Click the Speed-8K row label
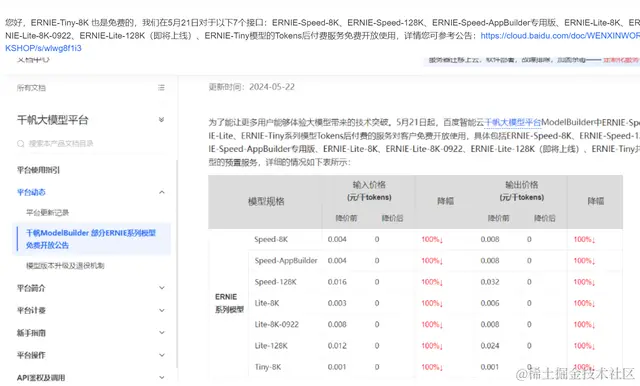Viewport: 640px width, 386px height. [x=271, y=240]
